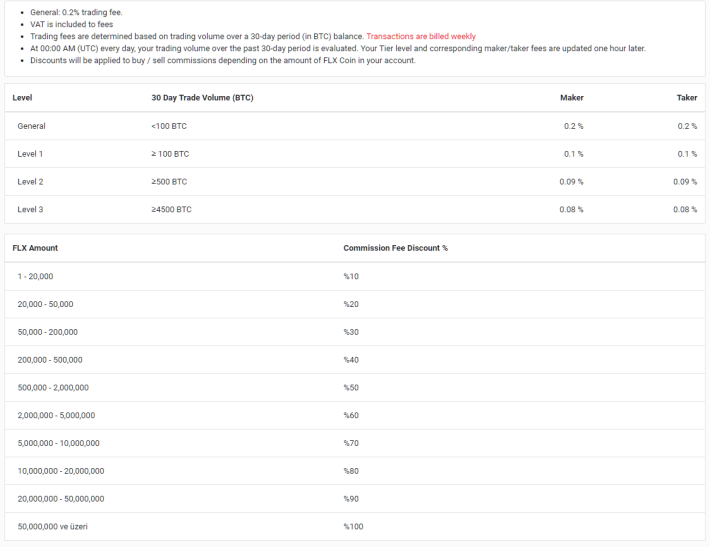The height and width of the screenshot is (547, 710).
Task: Select the General level row
Action: coord(355,126)
